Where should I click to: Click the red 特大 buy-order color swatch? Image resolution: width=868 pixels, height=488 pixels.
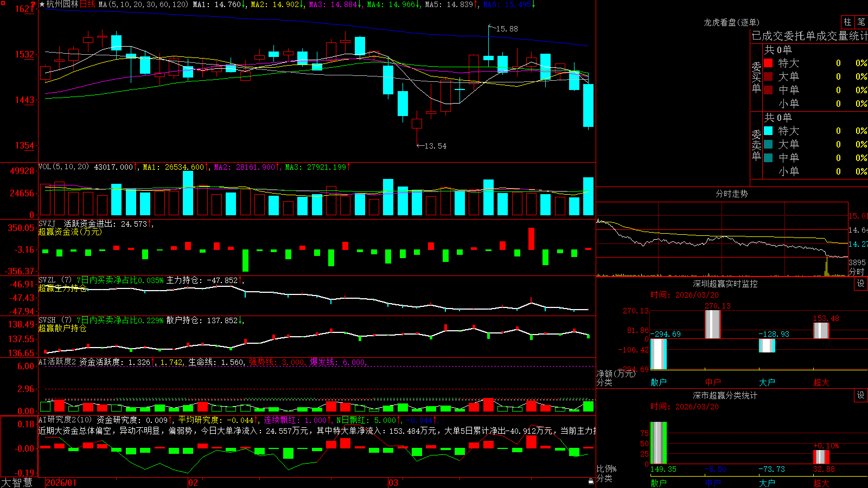[x=768, y=63]
